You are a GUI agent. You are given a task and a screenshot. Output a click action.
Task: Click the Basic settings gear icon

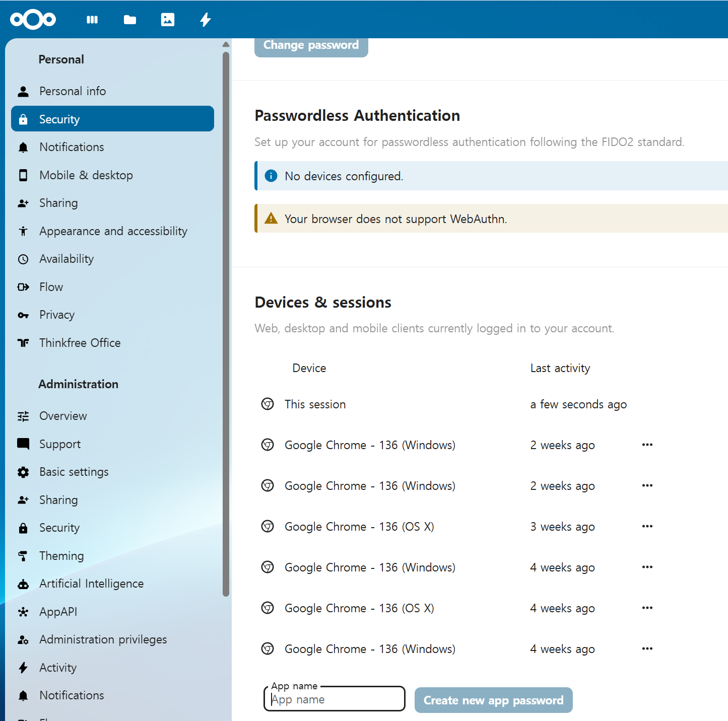23,472
